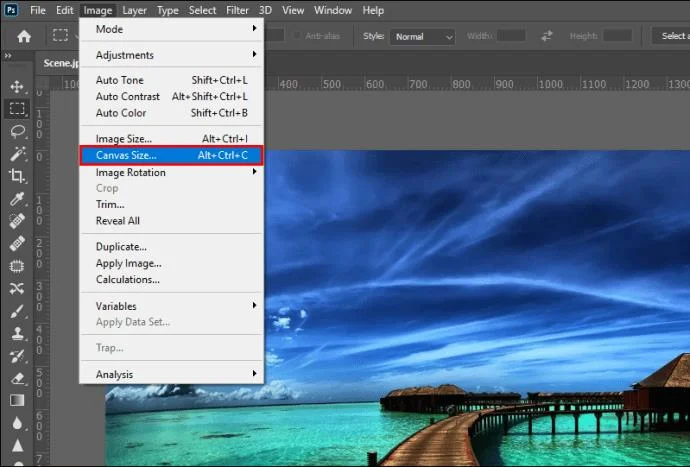
Task: Select the Eyedropper tool
Action: pos(17,199)
